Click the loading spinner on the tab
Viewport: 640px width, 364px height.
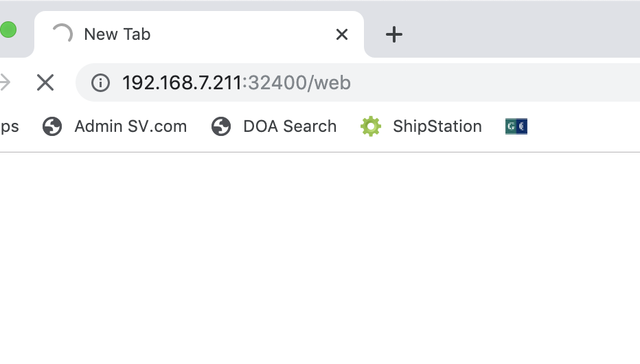click(x=62, y=34)
